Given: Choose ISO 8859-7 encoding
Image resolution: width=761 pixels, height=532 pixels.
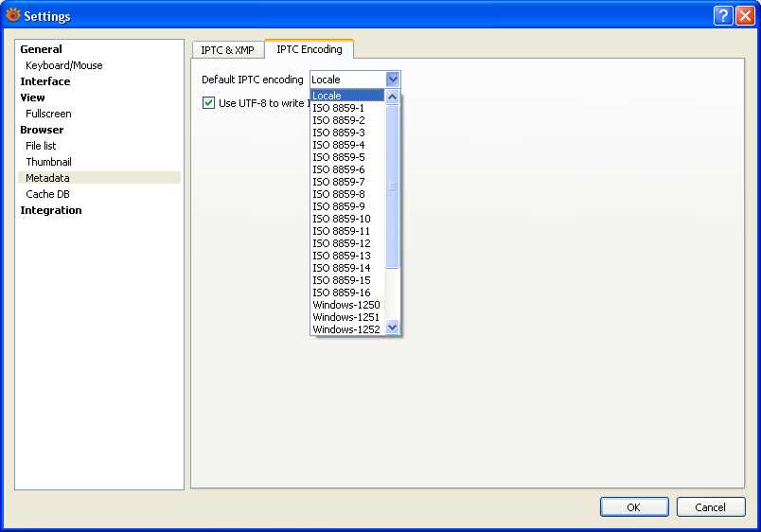Looking at the screenshot, I should 347,182.
